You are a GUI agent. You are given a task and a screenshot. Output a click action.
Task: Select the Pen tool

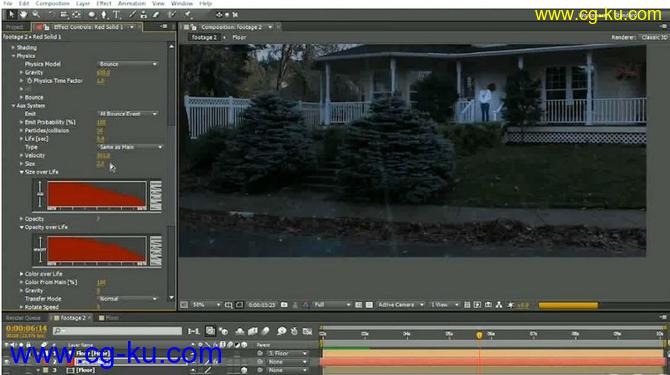103,15
